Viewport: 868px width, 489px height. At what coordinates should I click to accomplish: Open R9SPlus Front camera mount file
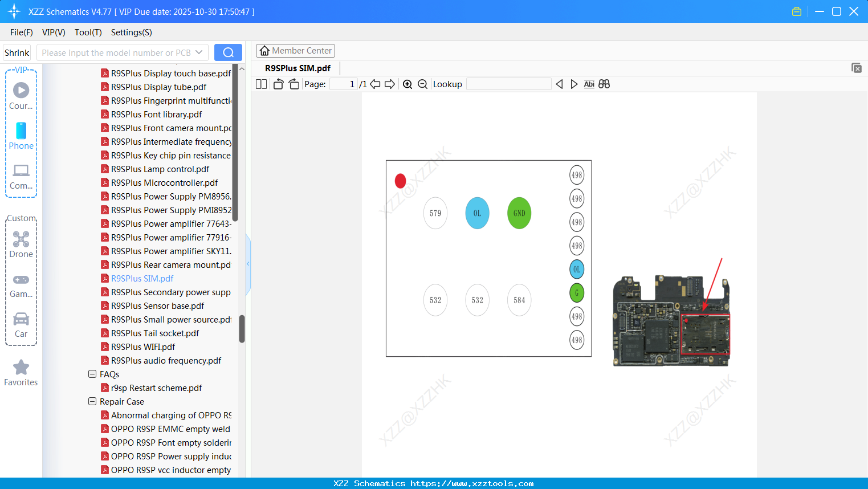coord(171,128)
